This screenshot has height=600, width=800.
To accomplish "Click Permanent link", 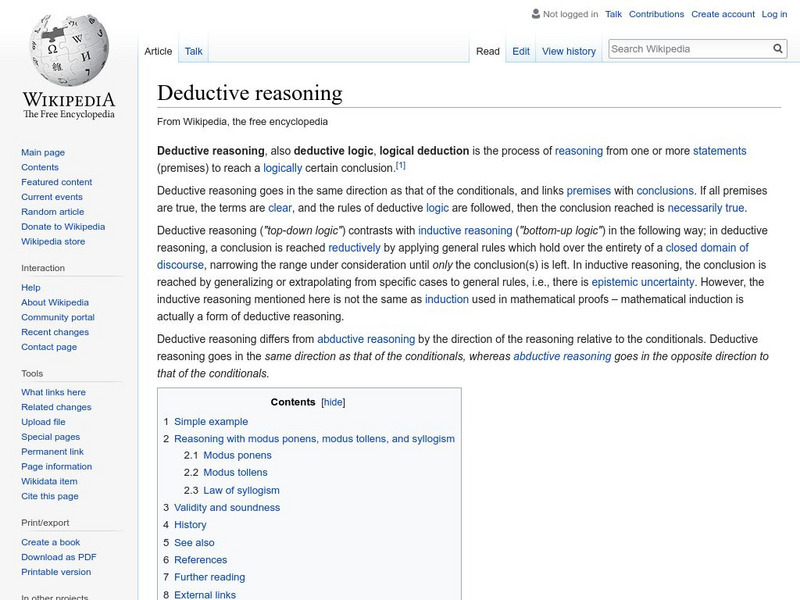I will tap(52, 451).
